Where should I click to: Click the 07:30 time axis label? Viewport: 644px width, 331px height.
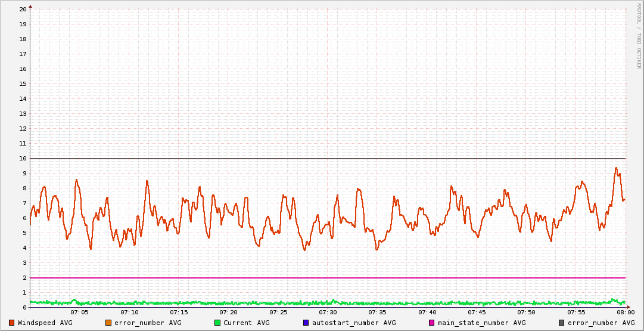(328, 313)
